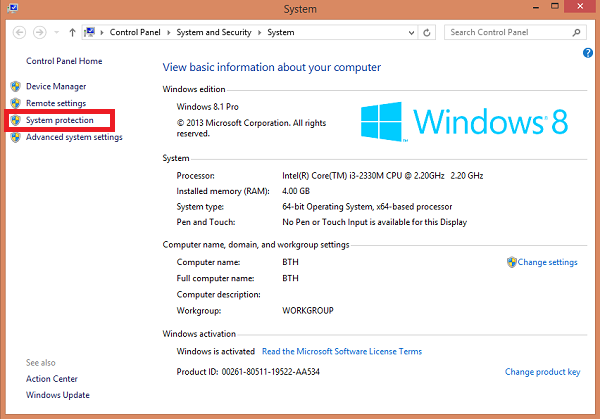
Task: Click the Forward navigation arrow
Action: coord(39,33)
